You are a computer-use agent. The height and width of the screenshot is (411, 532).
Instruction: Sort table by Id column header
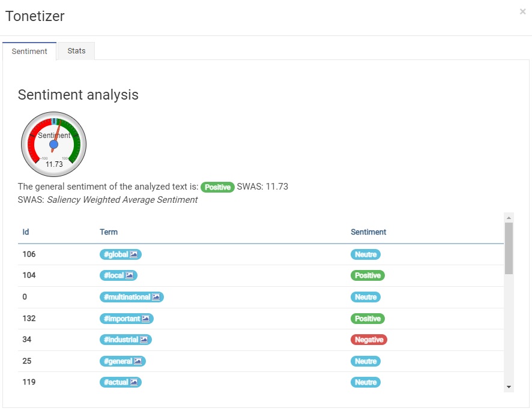(26, 232)
